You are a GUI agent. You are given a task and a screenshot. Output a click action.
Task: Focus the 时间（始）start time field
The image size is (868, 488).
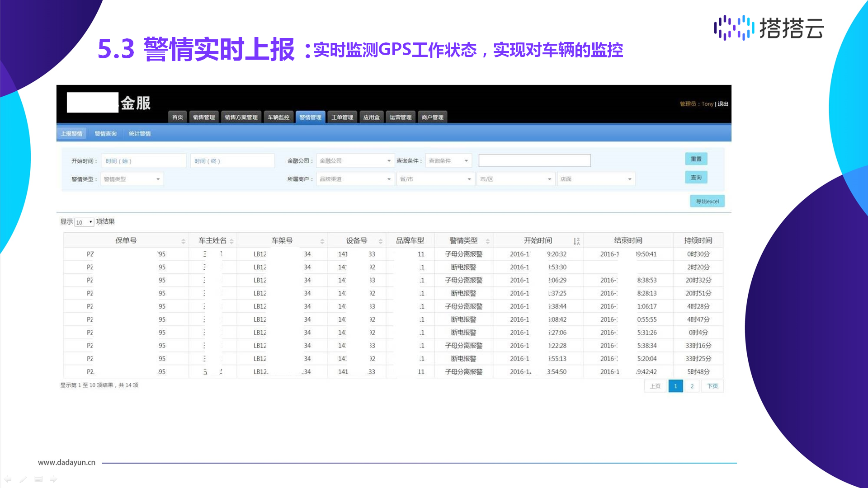pyautogui.click(x=144, y=161)
